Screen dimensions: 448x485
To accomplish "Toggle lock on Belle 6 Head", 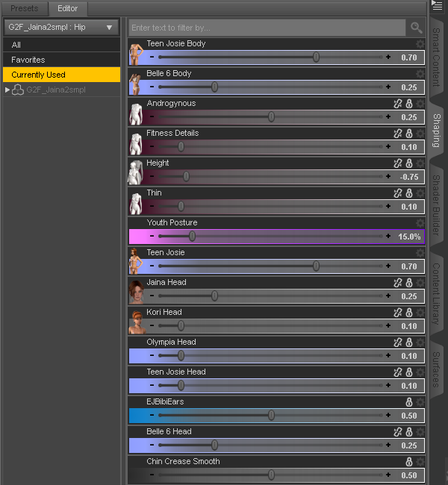I will tap(409, 432).
